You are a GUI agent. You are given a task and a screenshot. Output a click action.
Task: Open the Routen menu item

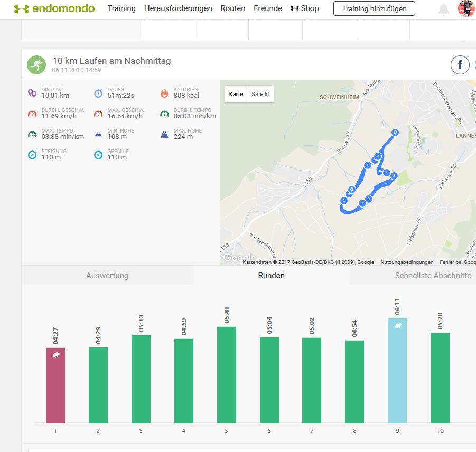click(x=232, y=8)
